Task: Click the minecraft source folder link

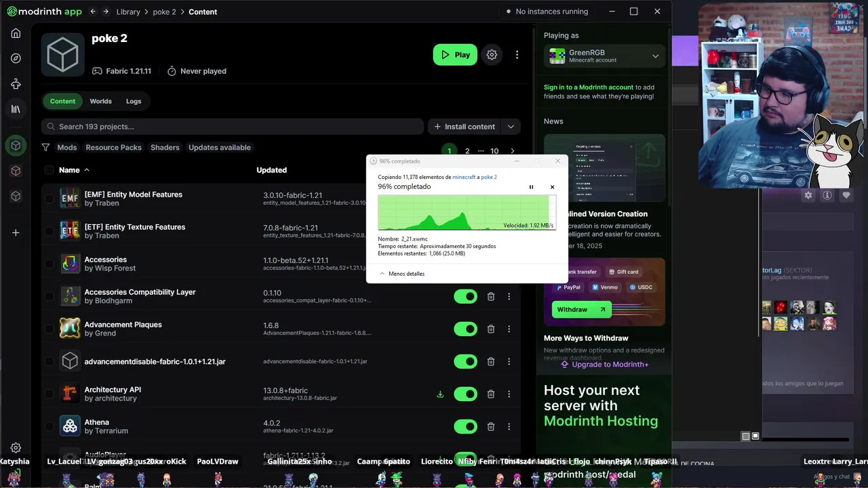Action: tap(465, 177)
